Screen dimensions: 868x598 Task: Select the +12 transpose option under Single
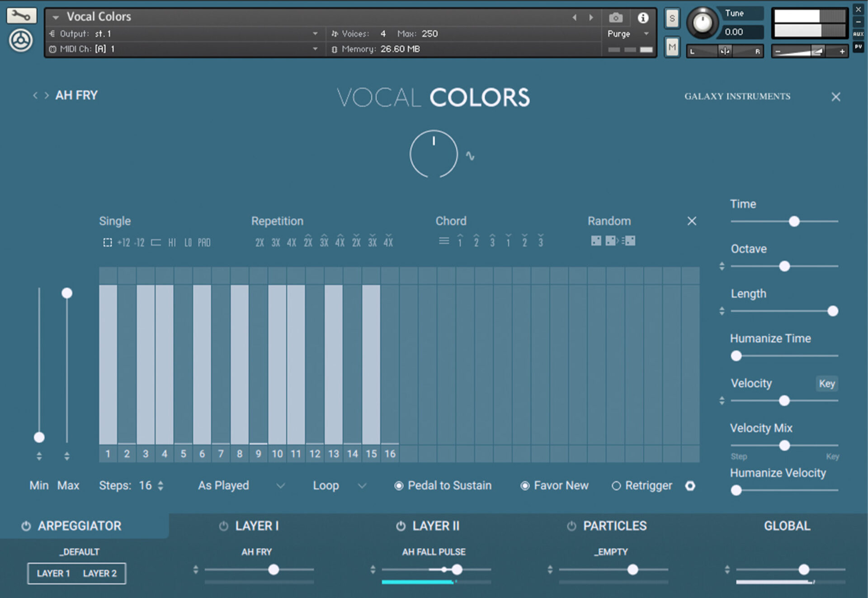point(123,242)
